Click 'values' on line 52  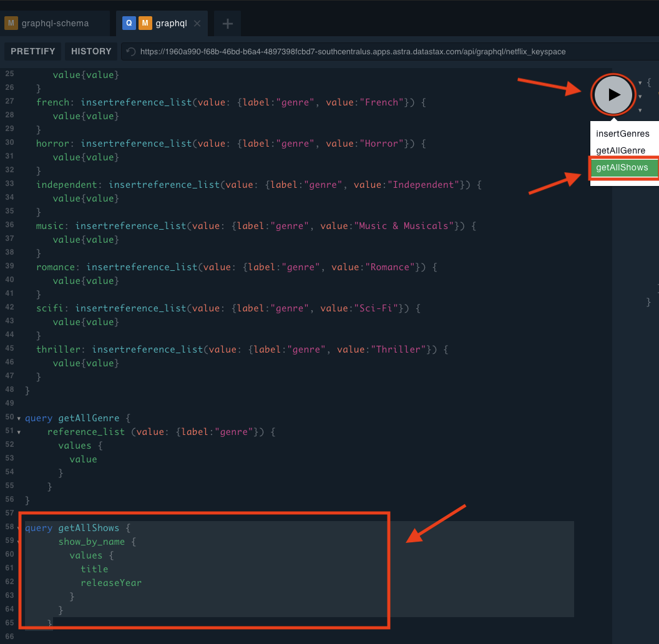pyautogui.click(x=75, y=445)
